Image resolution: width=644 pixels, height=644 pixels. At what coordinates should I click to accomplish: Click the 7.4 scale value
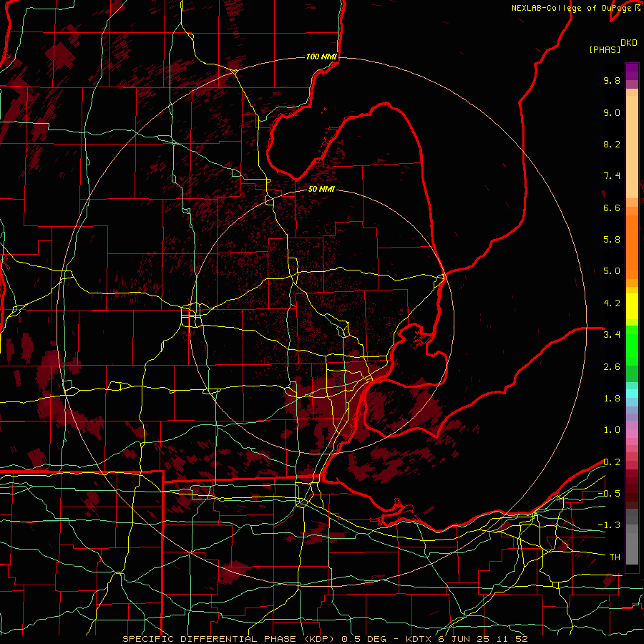pos(612,176)
